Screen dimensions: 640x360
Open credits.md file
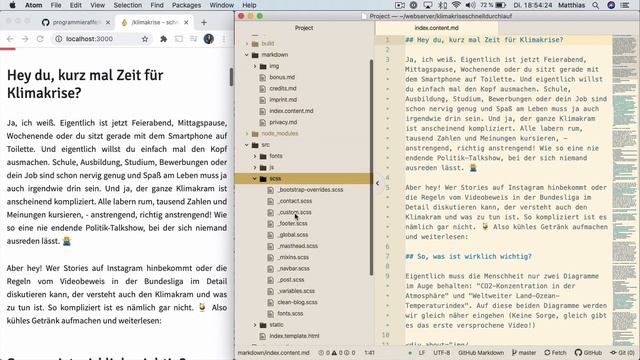282,88
